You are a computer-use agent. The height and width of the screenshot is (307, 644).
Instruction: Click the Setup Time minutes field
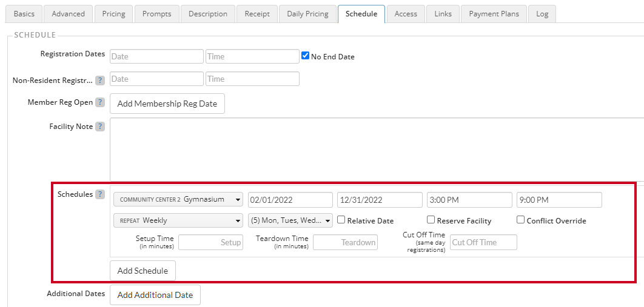pos(210,242)
